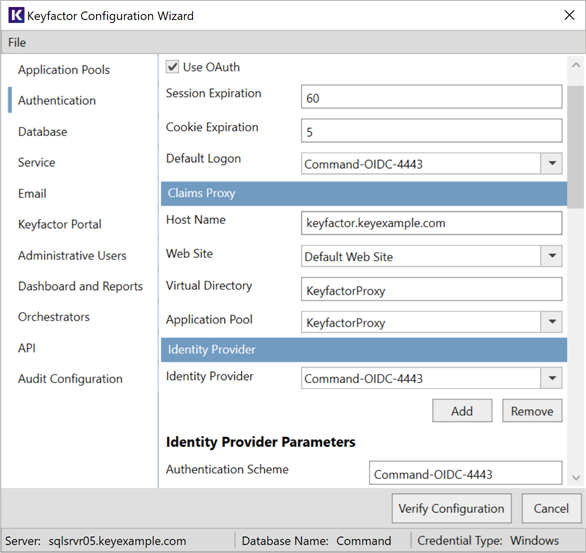Click the Add identity provider button
The height and width of the screenshot is (553, 586).
click(x=462, y=411)
